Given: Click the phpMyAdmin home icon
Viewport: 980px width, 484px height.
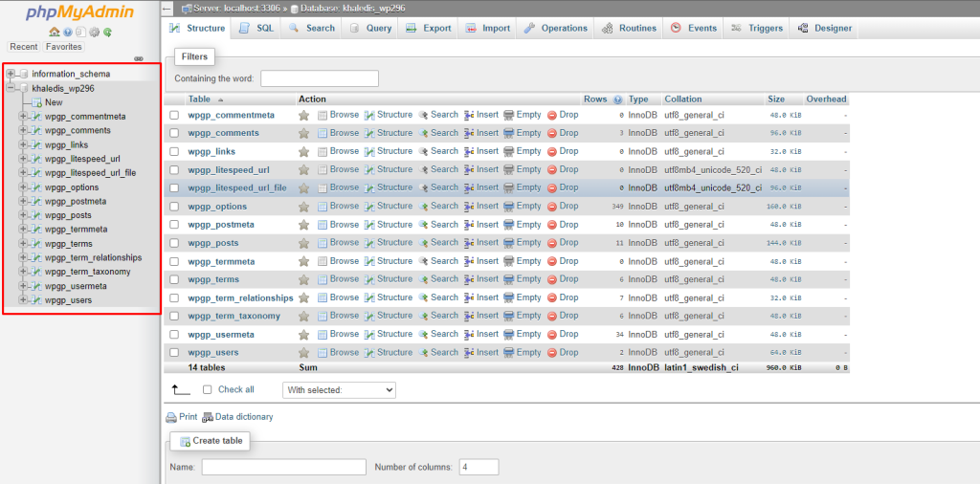Looking at the screenshot, I should tap(55, 32).
